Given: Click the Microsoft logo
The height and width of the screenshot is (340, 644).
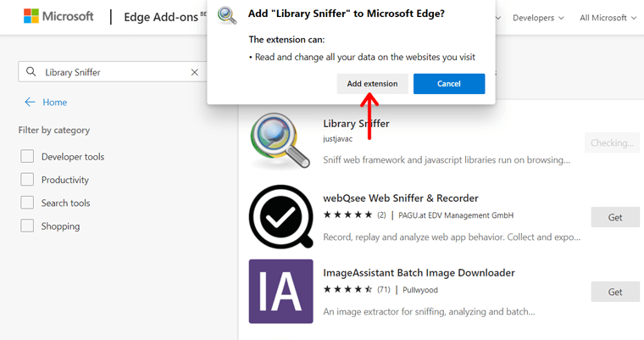Looking at the screenshot, I should pos(58,17).
